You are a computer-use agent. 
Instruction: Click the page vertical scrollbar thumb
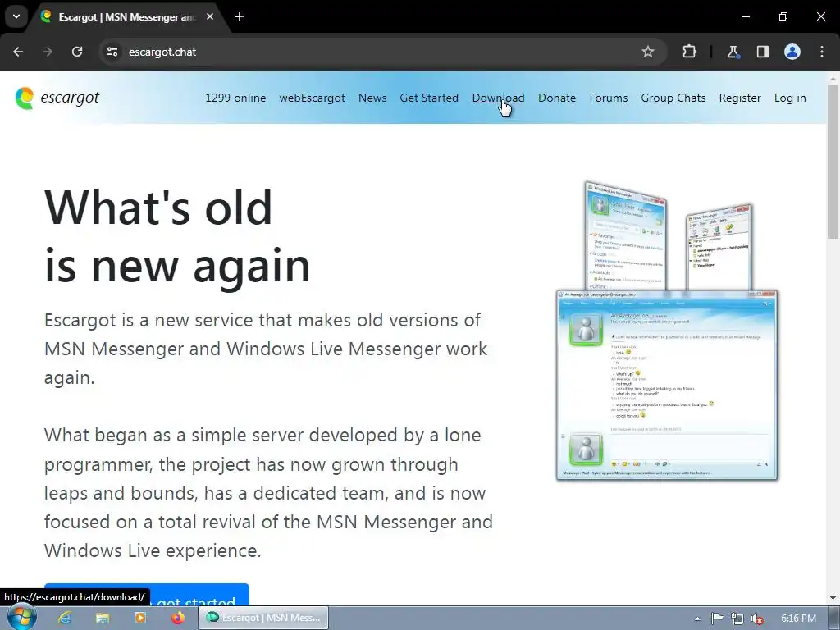coord(833,161)
